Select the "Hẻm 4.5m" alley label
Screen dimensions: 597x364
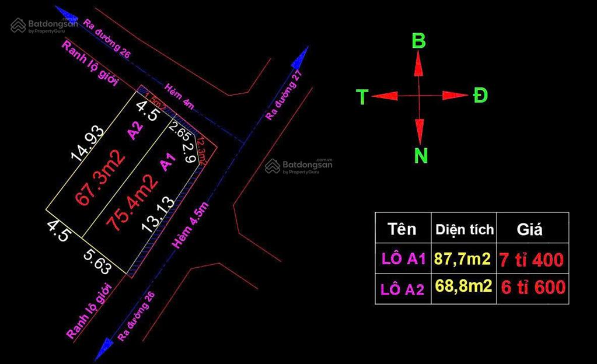190,225
